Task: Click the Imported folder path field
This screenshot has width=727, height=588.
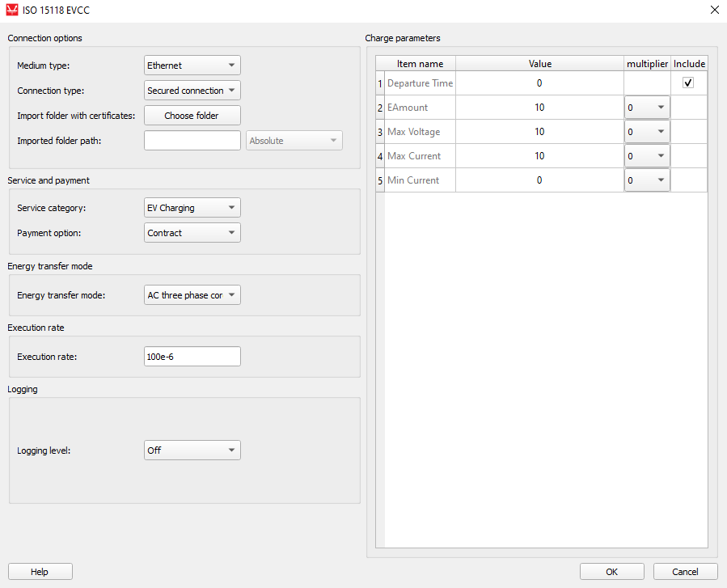Action: (192, 141)
